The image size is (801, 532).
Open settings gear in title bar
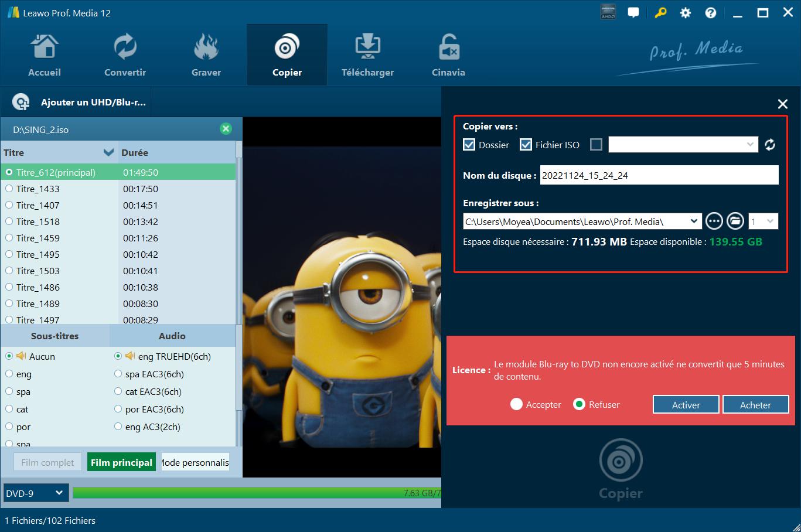pos(685,13)
